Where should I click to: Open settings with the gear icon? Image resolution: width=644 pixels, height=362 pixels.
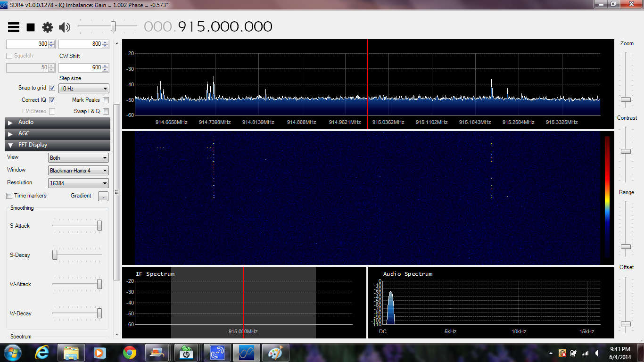pyautogui.click(x=48, y=27)
